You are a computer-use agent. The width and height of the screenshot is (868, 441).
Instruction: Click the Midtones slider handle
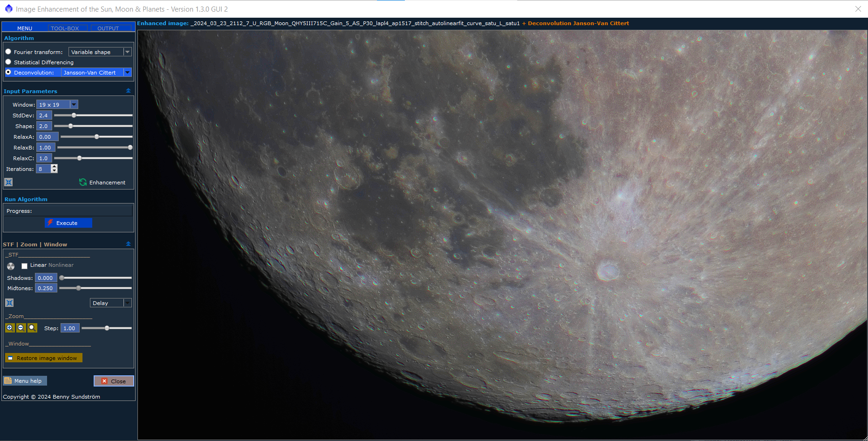click(79, 288)
